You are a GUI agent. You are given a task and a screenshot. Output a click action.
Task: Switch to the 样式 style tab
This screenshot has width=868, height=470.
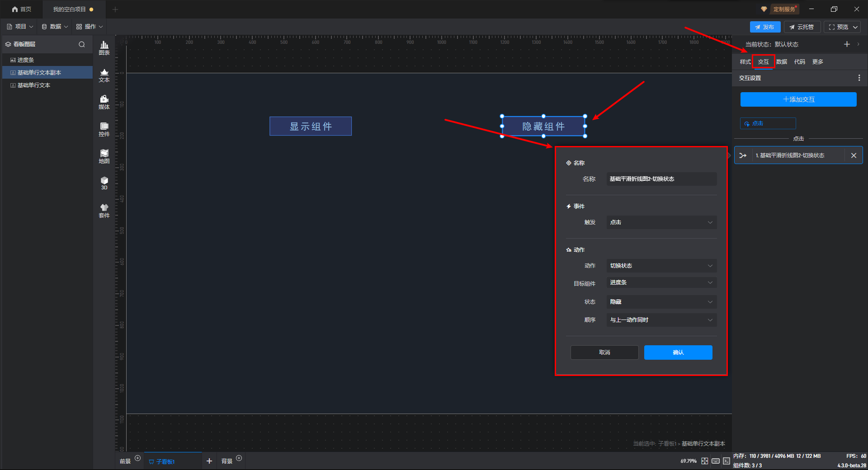click(x=745, y=62)
